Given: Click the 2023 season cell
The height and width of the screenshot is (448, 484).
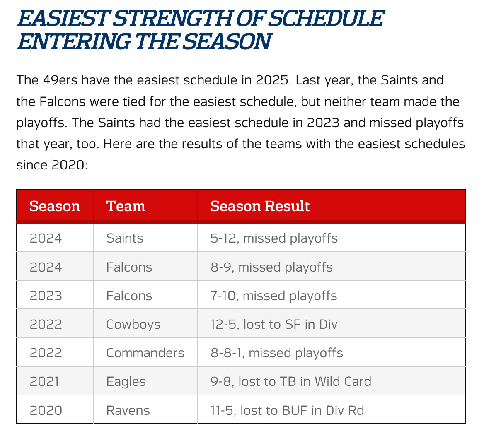Looking at the screenshot, I should 46,296.
